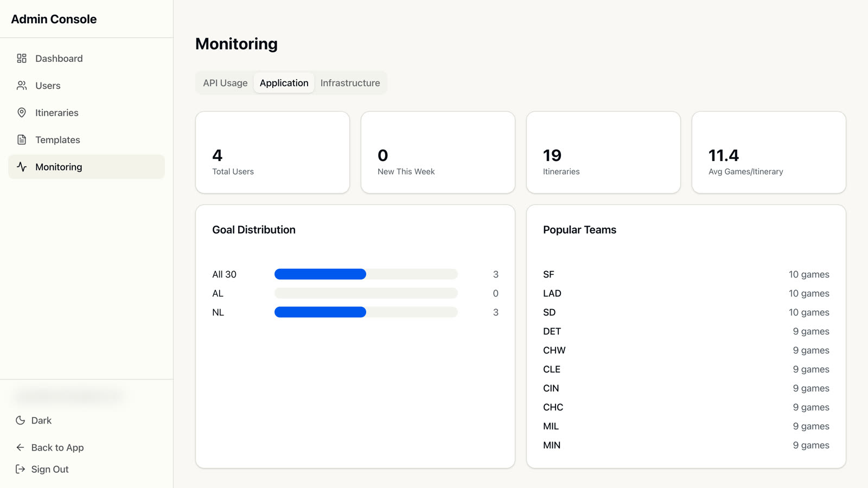Select Monitoring in the sidebar
This screenshot has width=868, height=488.
point(86,167)
